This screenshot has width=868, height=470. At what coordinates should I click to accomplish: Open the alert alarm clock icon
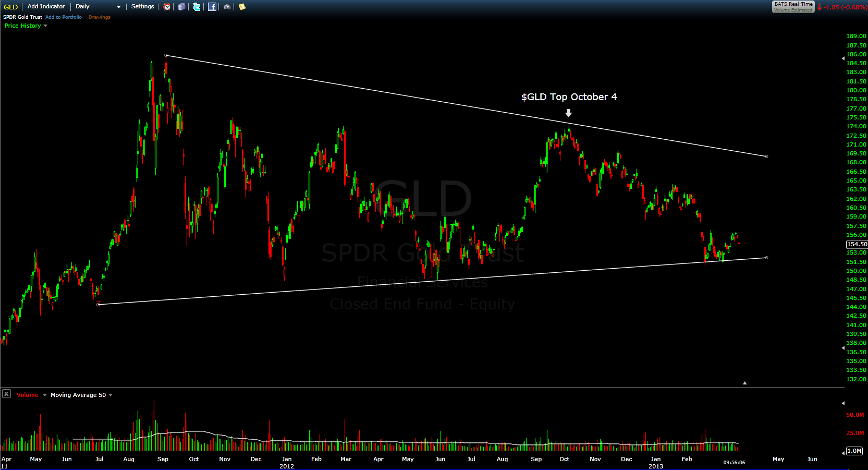[167, 7]
